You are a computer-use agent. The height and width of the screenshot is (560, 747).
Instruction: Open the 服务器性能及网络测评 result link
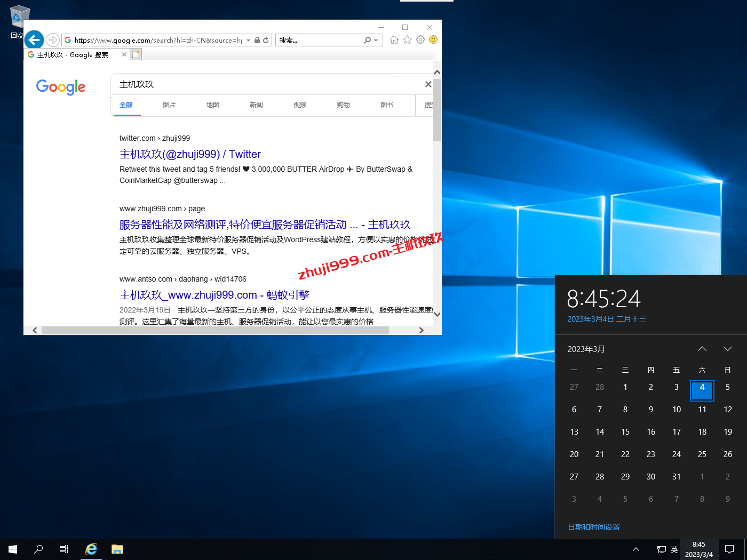[265, 225]
